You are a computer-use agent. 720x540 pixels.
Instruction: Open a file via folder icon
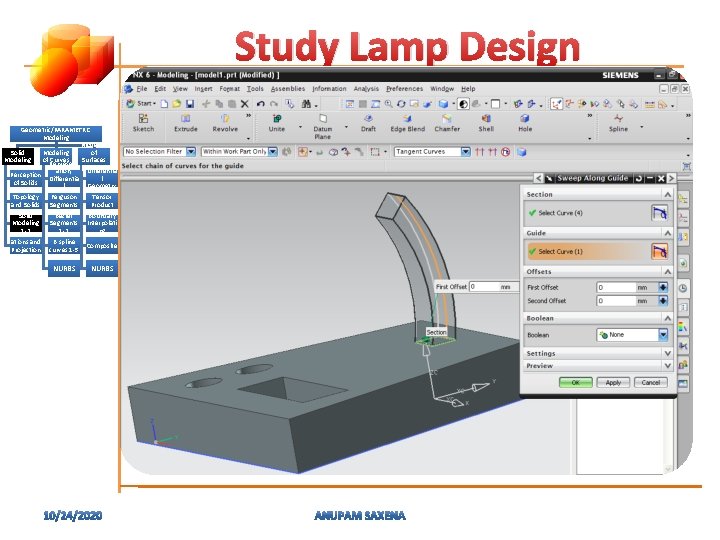pos(177,104)
